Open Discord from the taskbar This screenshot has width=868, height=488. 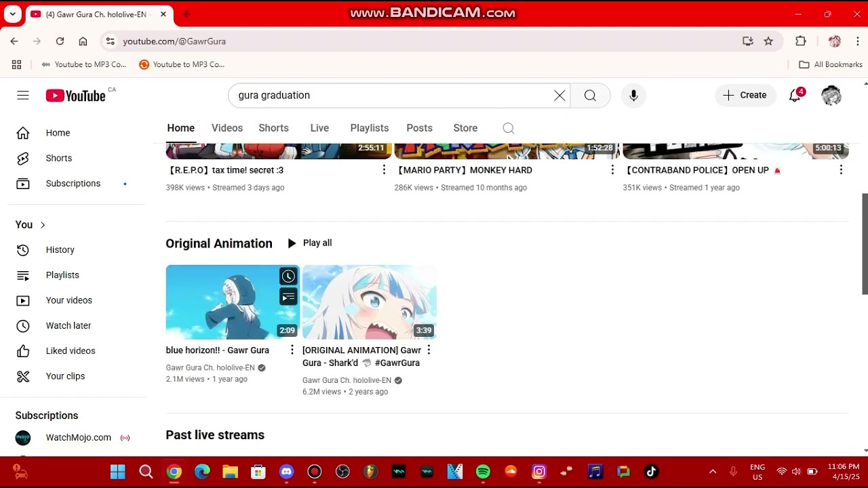point(286,472)
